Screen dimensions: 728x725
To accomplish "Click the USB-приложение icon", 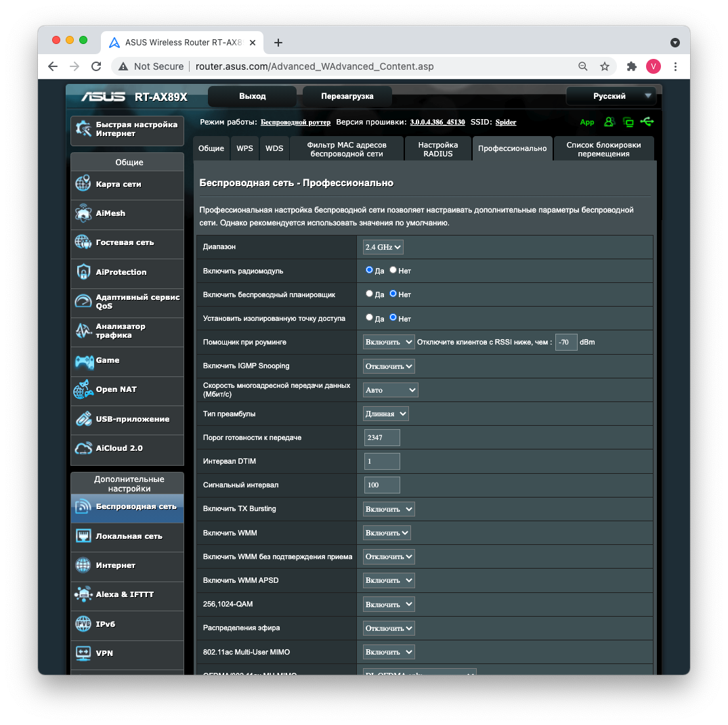I will (x=83, y=418).
